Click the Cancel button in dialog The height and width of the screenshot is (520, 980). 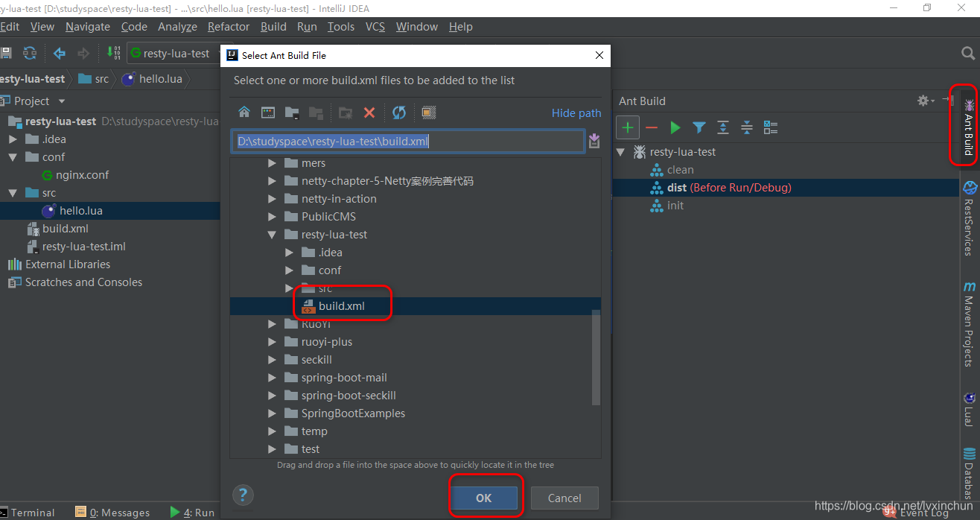[564, 498]
